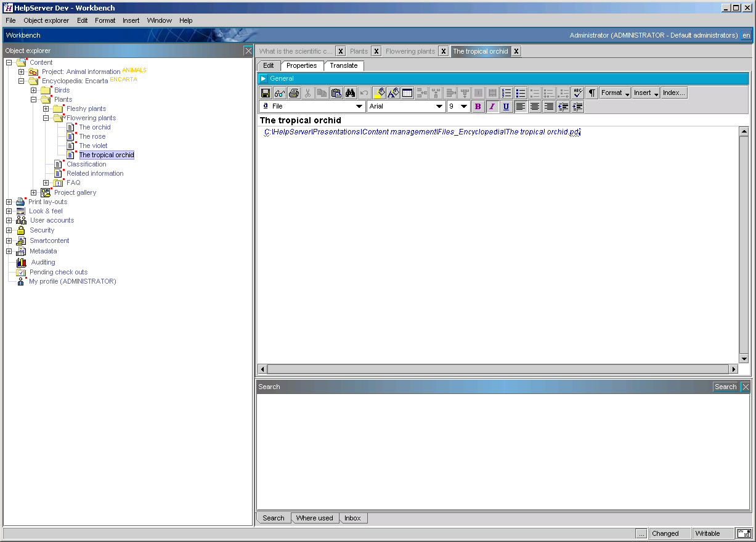756x542 pixels.
Task: Click the increase indent icon
Action: pyautogui.click(x=577, y=107)
